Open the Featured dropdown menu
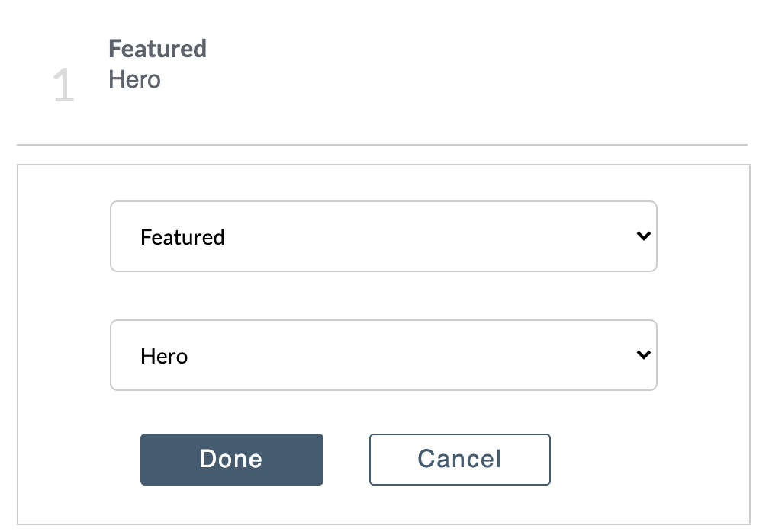Viewport: 772px width, 532px height. [x=383, y=236]
